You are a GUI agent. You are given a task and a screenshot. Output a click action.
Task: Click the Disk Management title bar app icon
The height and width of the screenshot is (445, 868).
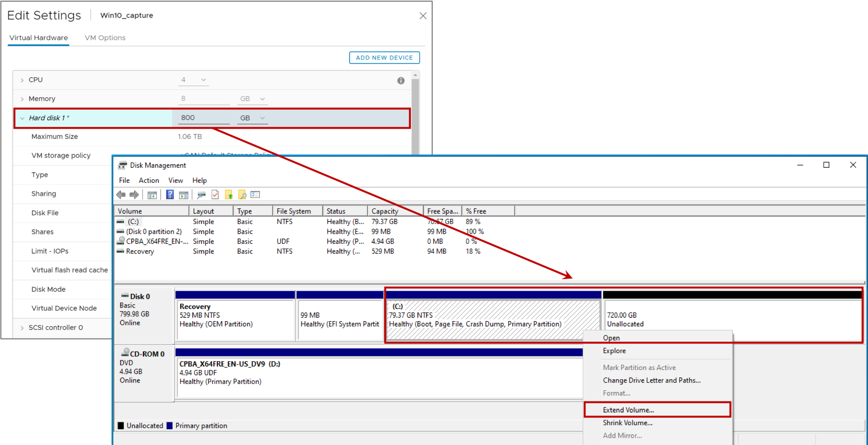point(122,165)
